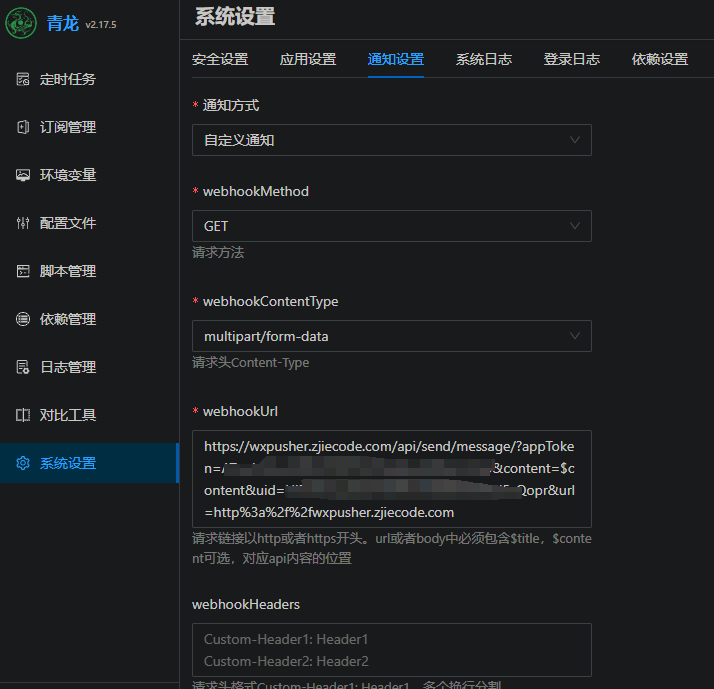Select the 通知设置 tab

point(396,59)
